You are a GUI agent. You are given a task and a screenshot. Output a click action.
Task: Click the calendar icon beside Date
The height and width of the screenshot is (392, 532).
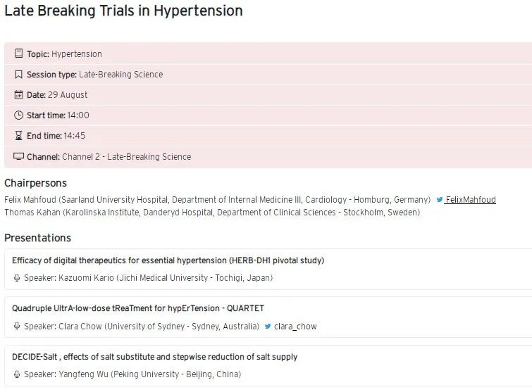(x=18, y=95)
